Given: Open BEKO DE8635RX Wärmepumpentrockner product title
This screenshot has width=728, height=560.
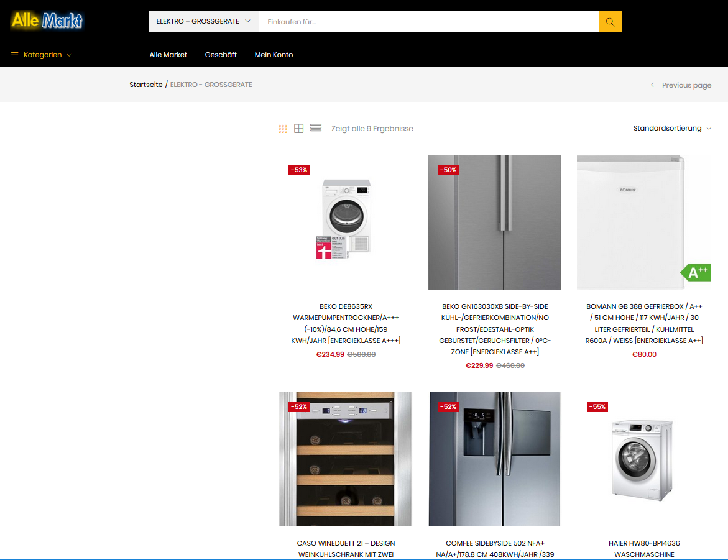Looking at the screenshot, I should point(346,324).
